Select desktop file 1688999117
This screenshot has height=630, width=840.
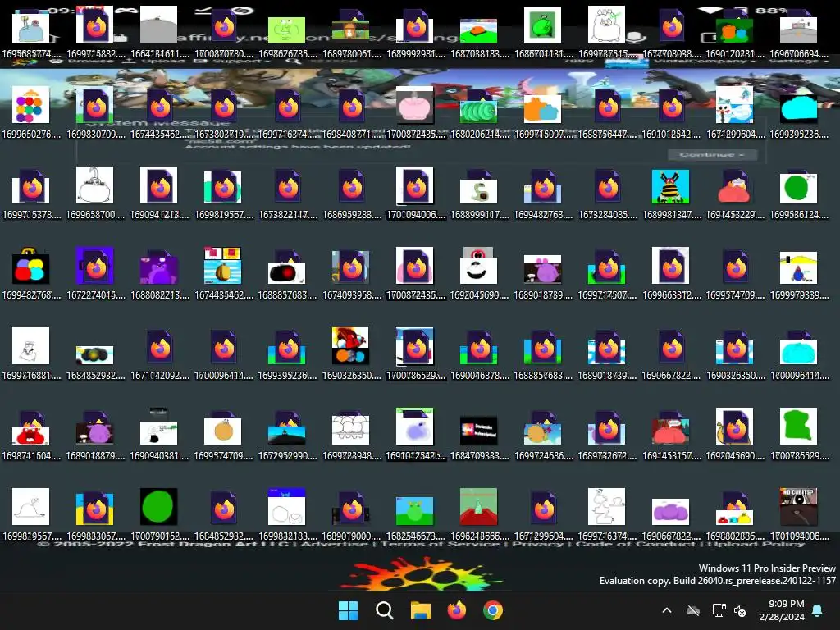[x=479, y=194]
